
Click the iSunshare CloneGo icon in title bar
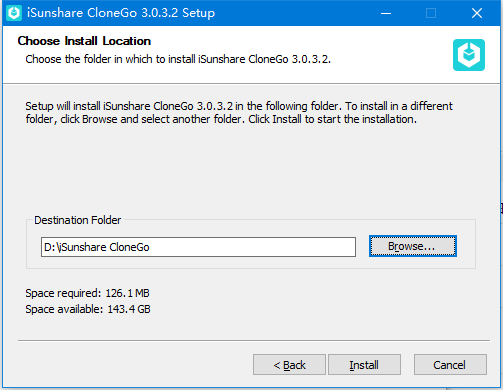[x=14, y=13]
